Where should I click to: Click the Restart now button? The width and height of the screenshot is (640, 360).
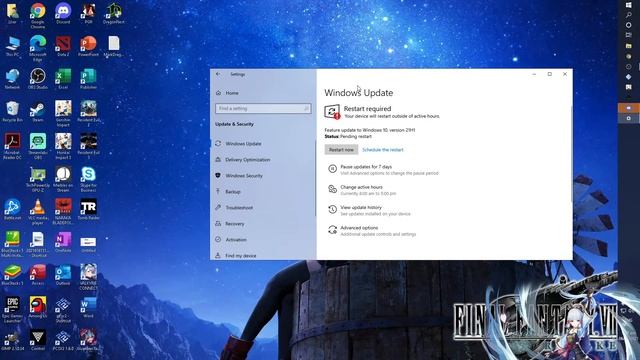(x=341, y=150)
